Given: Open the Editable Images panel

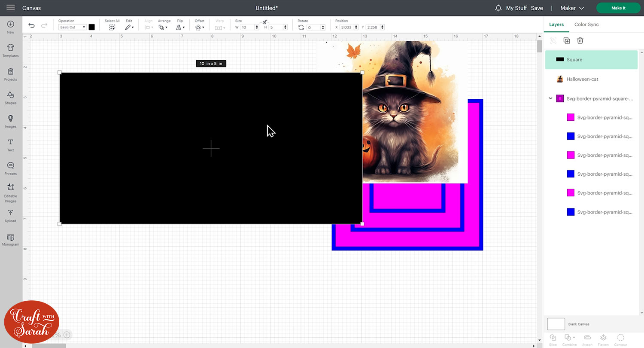Looking at the screenshot, I should click(11, 193).
